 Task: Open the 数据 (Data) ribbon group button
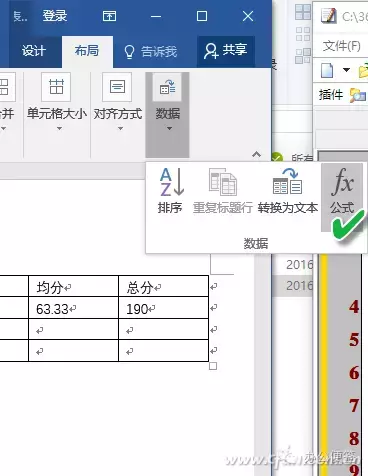tap(167, 114)
